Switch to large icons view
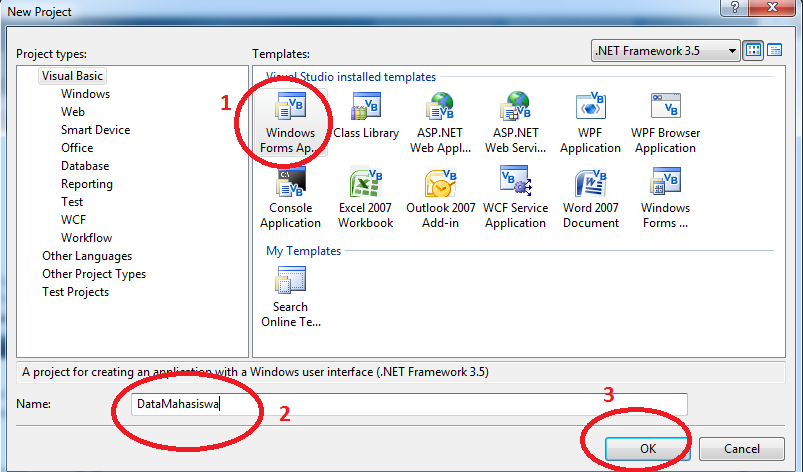 [753, 50]
